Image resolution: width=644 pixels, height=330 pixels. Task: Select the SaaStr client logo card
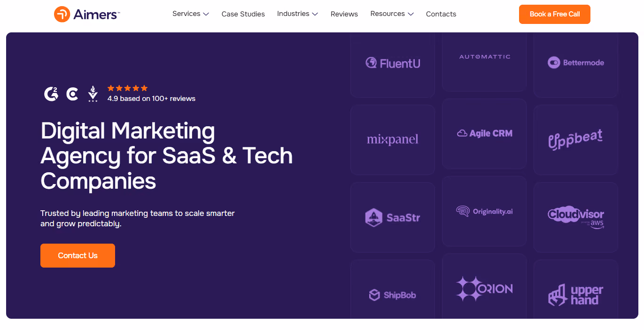click(x=393, y=217)
